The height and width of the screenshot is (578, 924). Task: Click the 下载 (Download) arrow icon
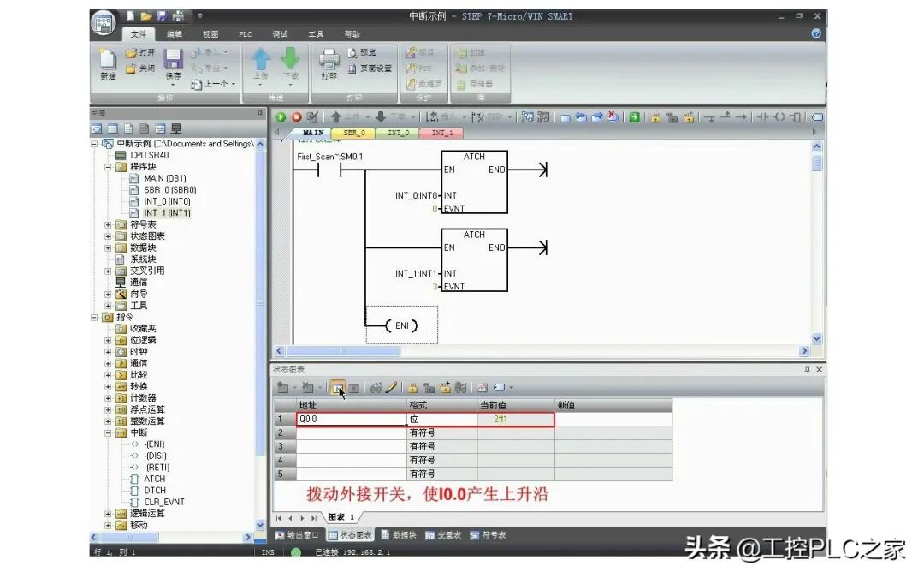pos(288,60)
